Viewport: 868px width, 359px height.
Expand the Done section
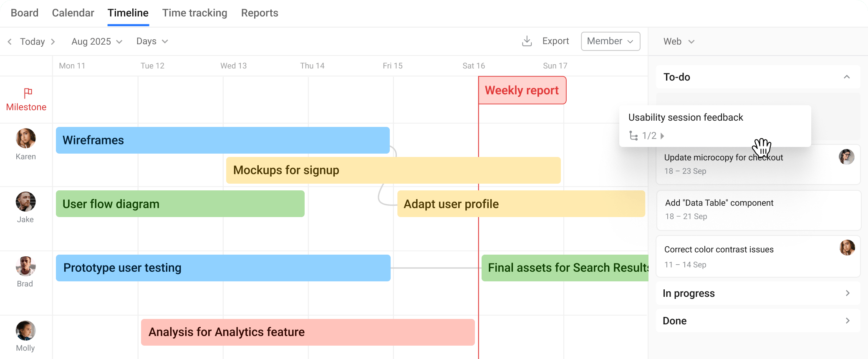(848, 321)
